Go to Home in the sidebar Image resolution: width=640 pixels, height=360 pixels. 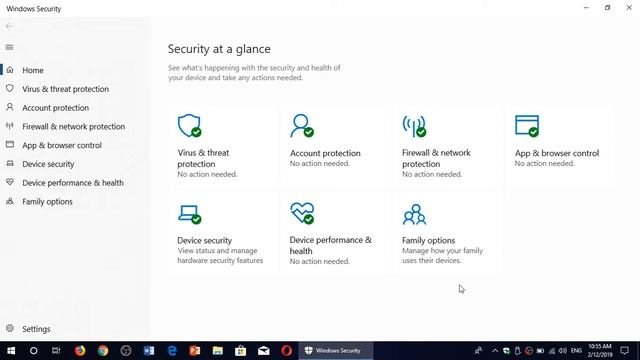coord(33,70)
